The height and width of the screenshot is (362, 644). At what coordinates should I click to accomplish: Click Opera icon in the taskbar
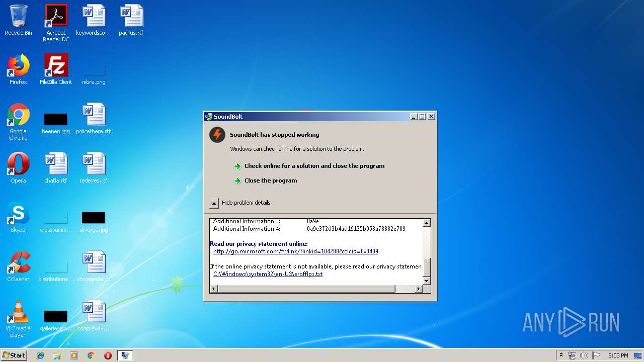tap(108, 355)
